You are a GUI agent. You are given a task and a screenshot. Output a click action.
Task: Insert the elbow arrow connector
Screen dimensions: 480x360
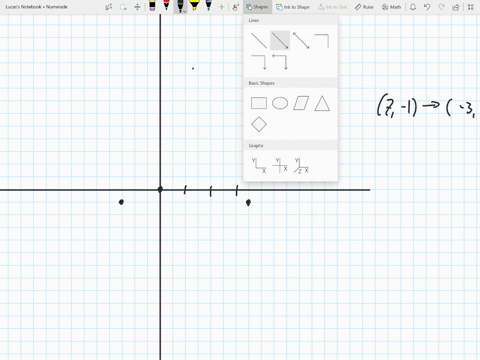259,62
